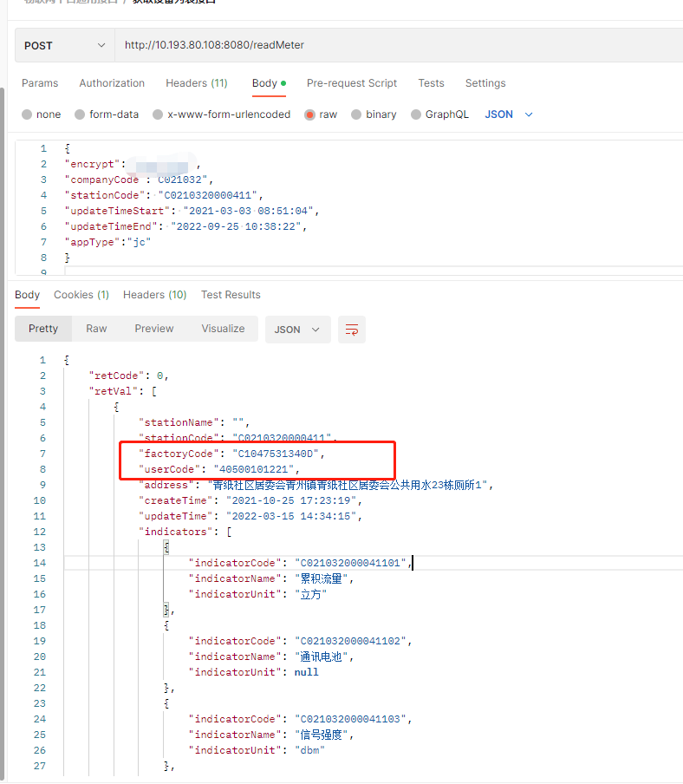Open the Authorization tab
Viewport: 683px width, 784px height.
point(112,83)
